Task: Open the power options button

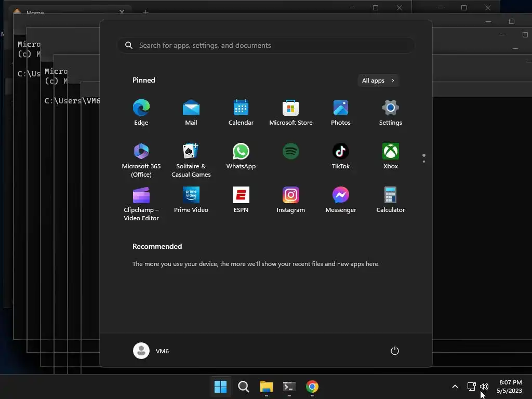Action: pyautogui.click(x=395, y=351)
